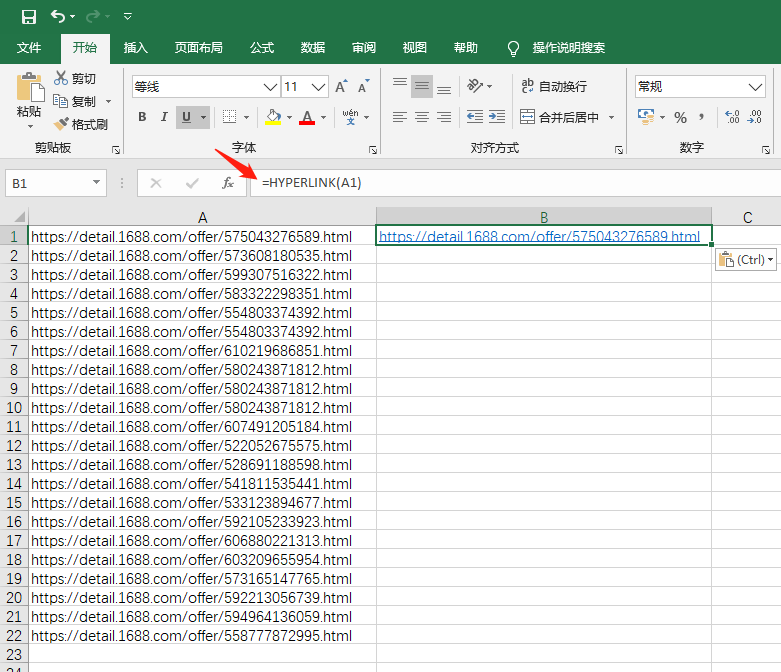Open the fill color dropdown arrow
Screen dimensions: 781x672
click(x=289, y=118)
